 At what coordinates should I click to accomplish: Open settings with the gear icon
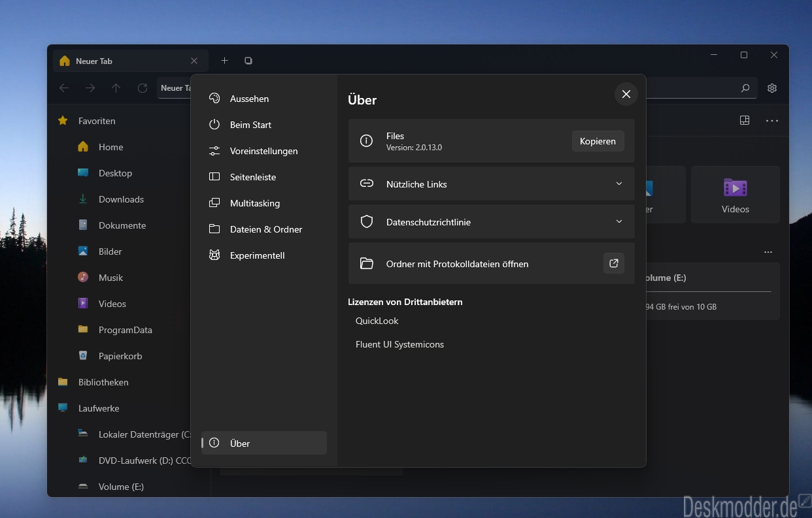772,88
